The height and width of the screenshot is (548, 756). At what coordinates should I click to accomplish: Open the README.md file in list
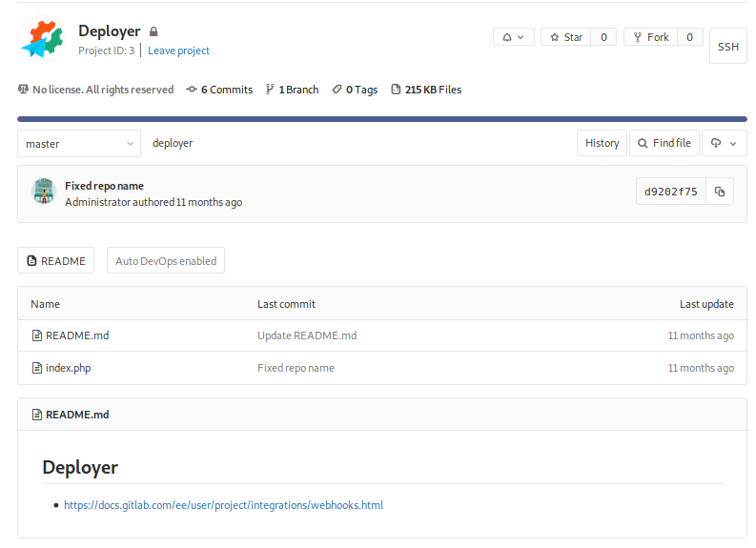77,335
